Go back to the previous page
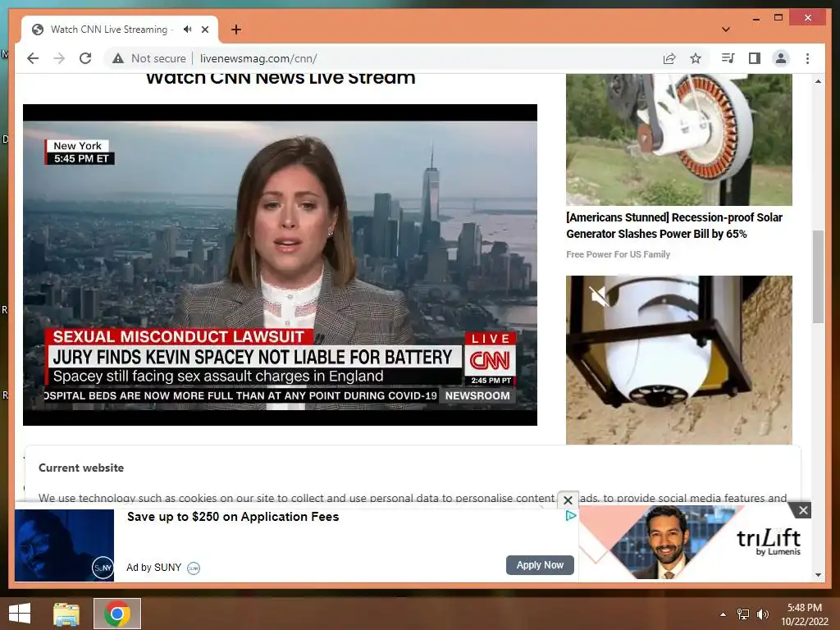The width and height of the screenshot is (840, 630). (33, 58)
